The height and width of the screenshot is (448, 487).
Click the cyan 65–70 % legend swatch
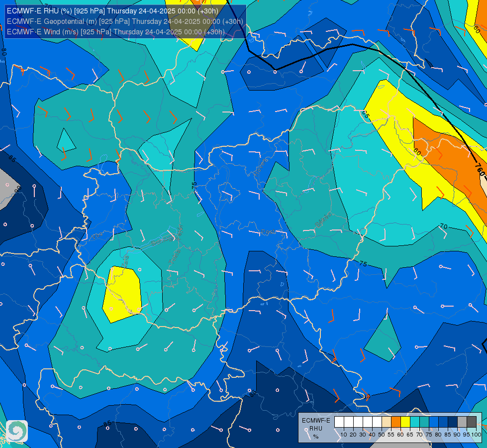415,422
